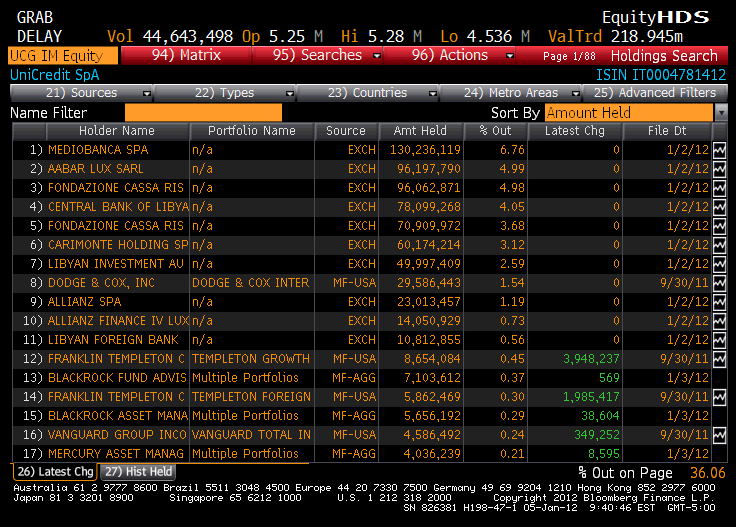
Task: Select holder CARIMONTE HOLDING SP
Action: [118, 245]
